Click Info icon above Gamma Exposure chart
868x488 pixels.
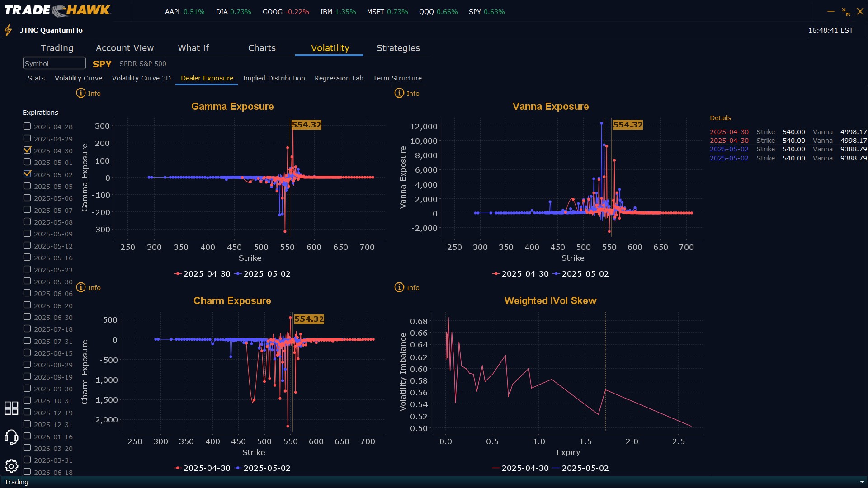coord(81,93)
